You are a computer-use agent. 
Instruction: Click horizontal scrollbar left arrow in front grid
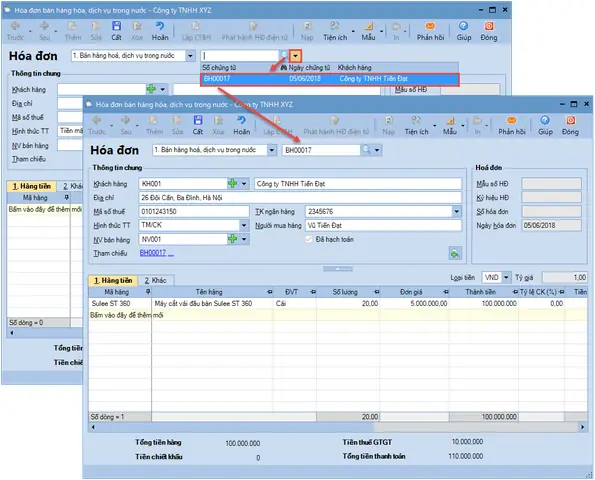click(x=93, y=427)
